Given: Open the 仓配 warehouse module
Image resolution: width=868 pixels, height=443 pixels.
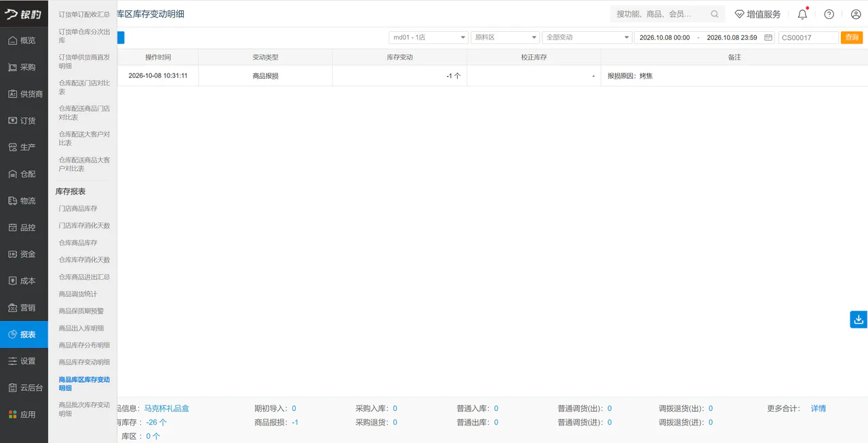Looking at the screenshot, I should click(24, 174).
